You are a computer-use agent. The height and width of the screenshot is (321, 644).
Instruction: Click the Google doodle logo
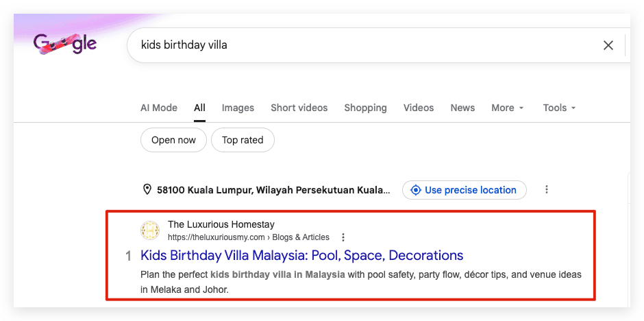click(65, 45)
